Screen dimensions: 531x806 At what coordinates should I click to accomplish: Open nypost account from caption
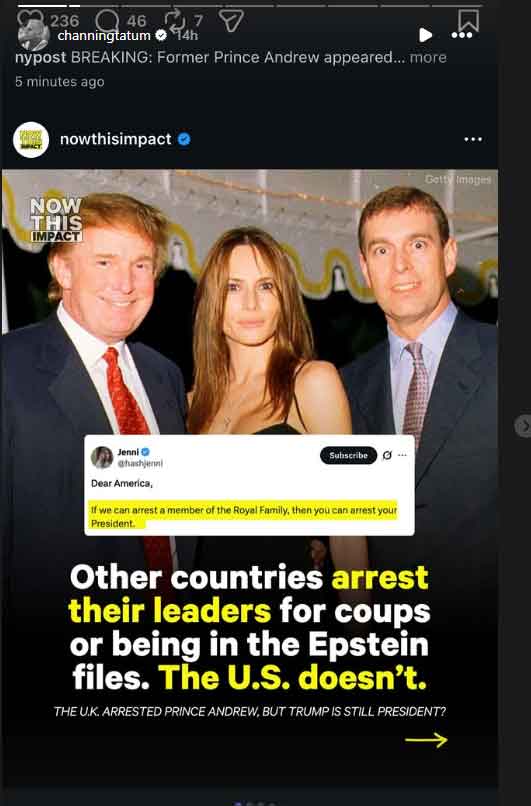coord(41,57)
